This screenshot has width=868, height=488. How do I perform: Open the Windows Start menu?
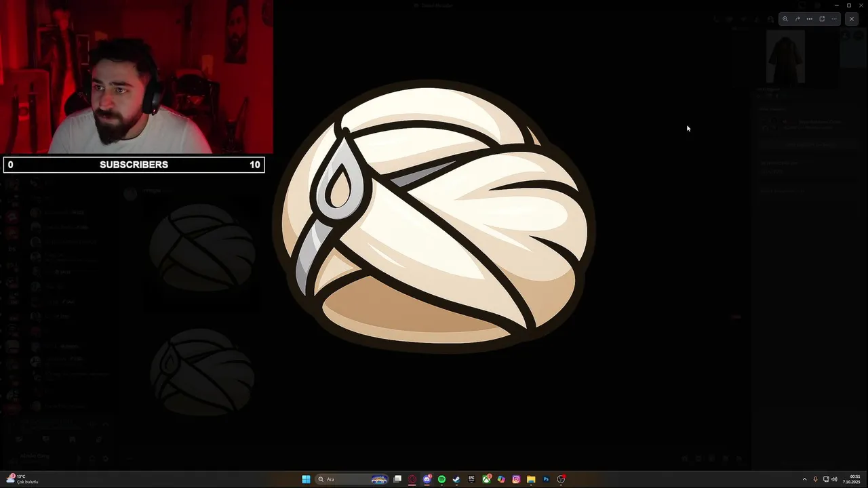coord(306,479)
